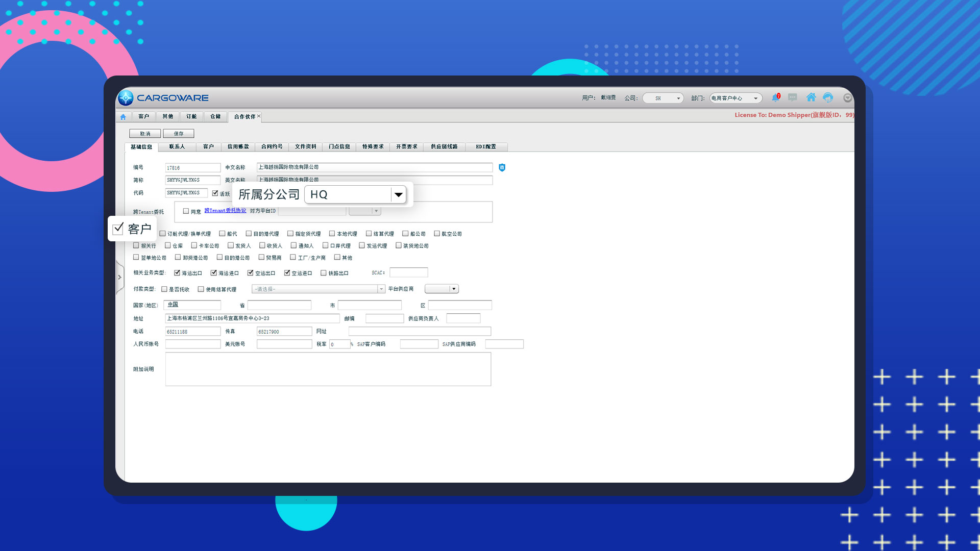Click the CARGOWARE logo
This screenshot has width=980, height=551.
(x=163, y=98)
